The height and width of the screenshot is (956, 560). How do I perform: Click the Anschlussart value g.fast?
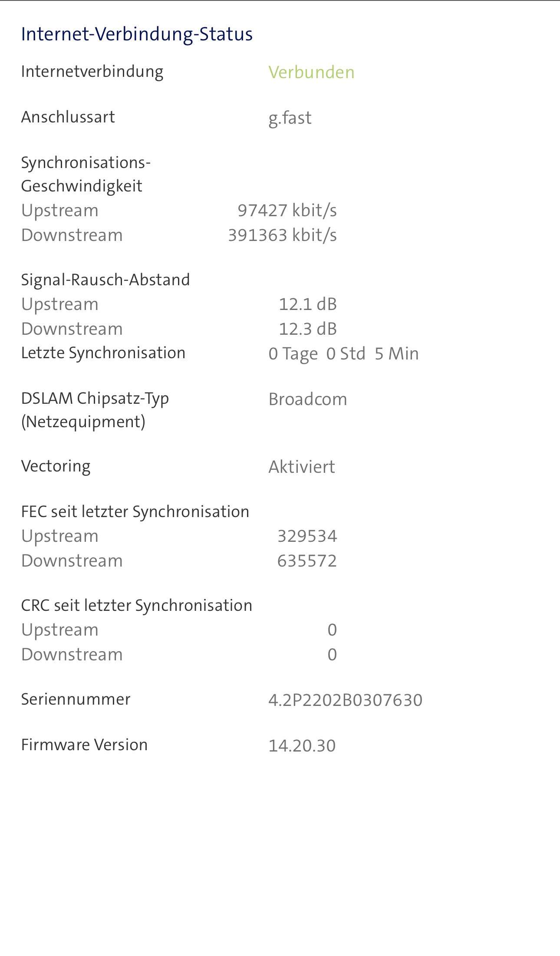coord(290,118)
